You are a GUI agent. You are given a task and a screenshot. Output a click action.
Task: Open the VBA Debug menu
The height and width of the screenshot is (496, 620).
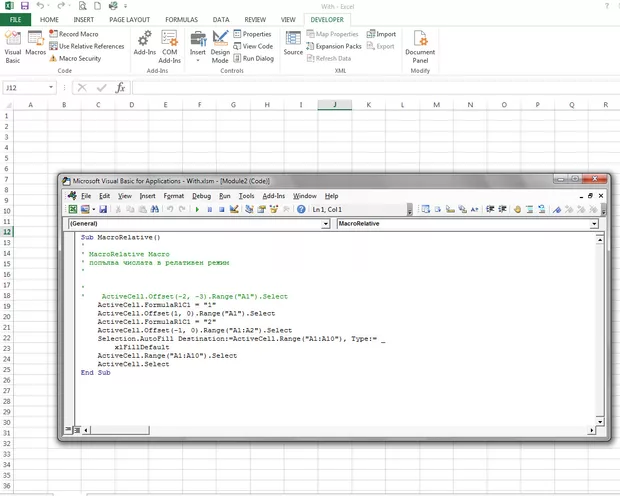pos(201,196)
